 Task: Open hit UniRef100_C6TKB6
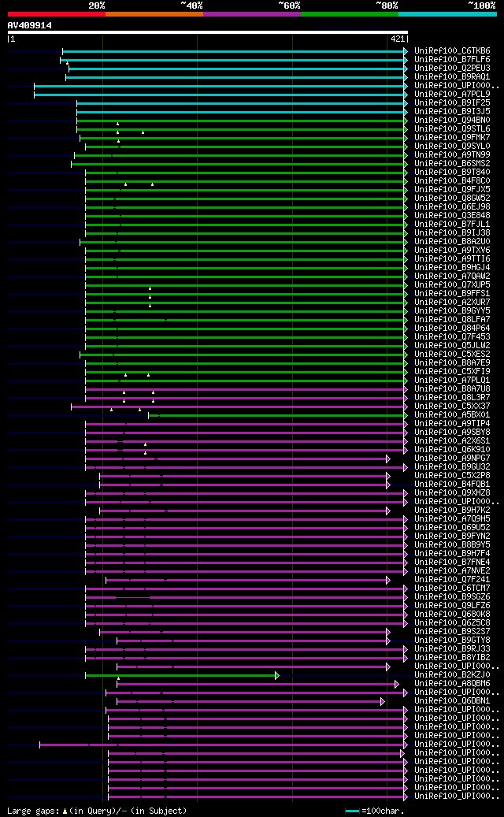pos(452,51)
